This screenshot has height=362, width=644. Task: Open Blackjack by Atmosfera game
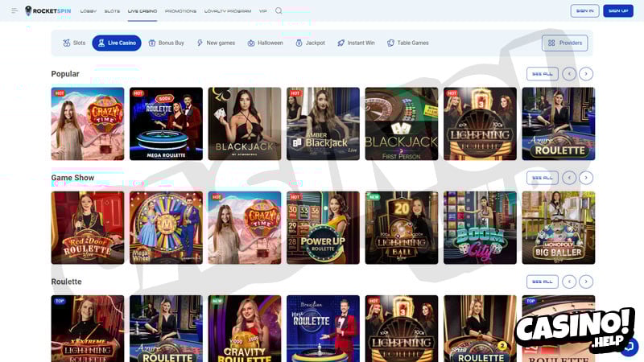tap(245, 124)
